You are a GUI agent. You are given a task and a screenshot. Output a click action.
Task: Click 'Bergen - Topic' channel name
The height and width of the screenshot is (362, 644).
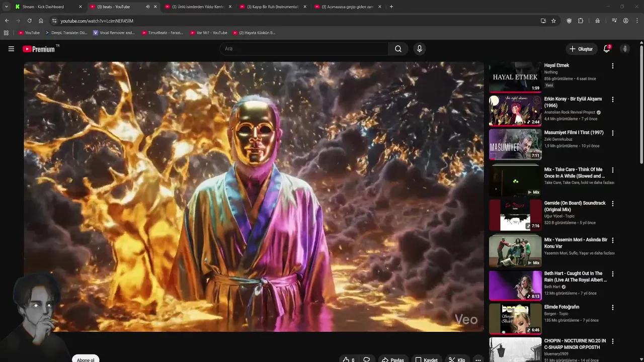pos(556,314)
